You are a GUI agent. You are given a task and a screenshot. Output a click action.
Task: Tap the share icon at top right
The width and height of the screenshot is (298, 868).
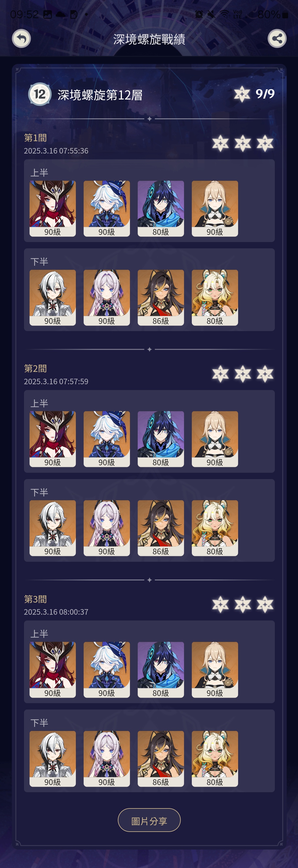click(277, 38)
